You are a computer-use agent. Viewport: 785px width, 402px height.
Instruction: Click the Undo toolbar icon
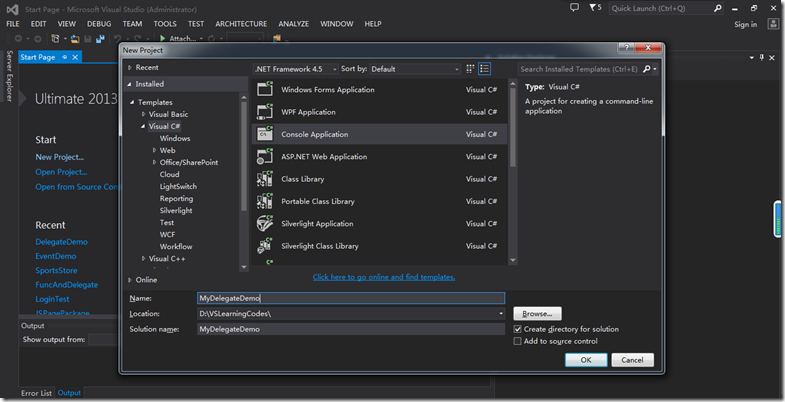118,39
